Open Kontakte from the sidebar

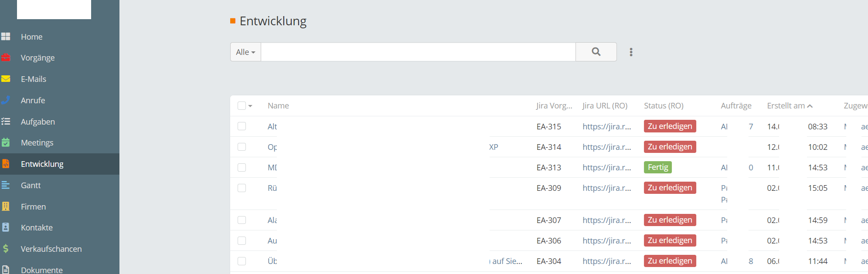pyautogui.click(x=37, y=227)
